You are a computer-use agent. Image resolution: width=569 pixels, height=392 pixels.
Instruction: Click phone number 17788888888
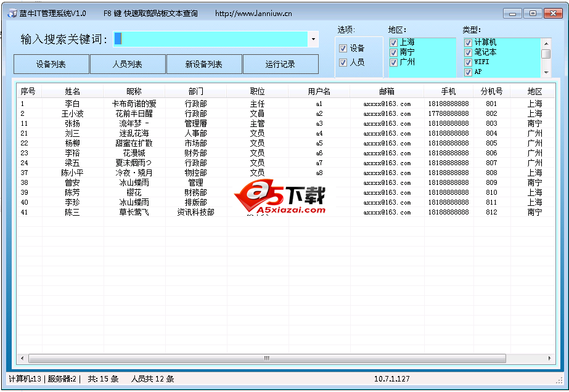tap(449, 113)
